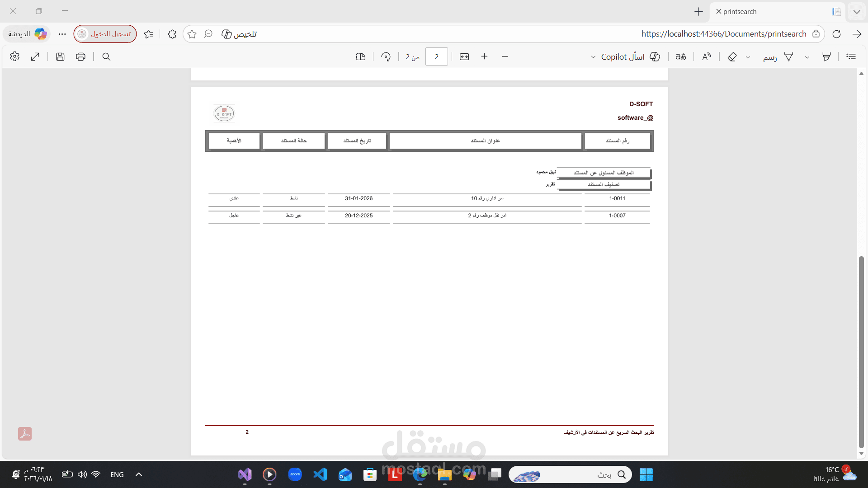Rotate the PDF page
The image size is (868, 488).
tap(386, 56)
